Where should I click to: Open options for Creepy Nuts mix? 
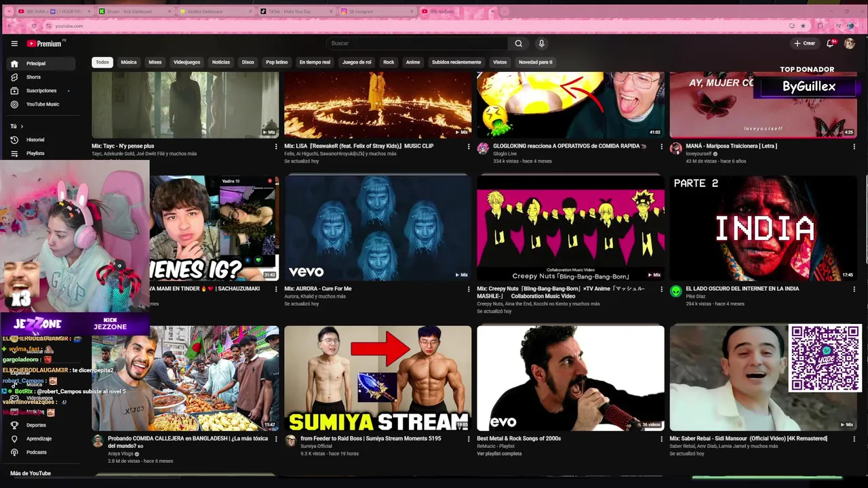point(661,289)
